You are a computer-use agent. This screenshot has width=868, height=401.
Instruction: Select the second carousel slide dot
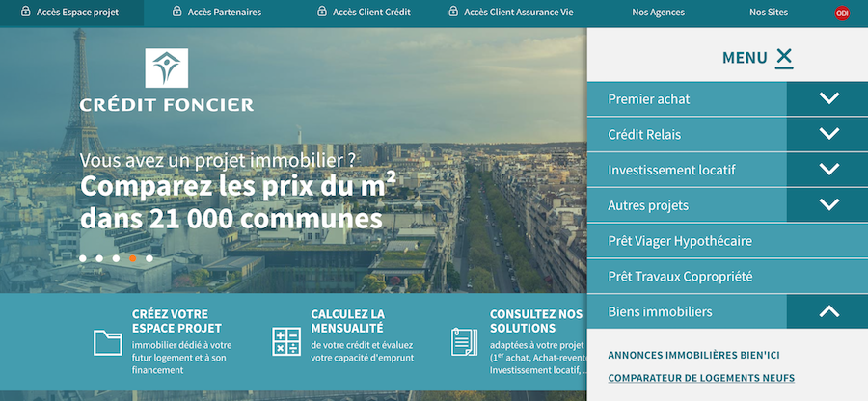coord(99,258)
